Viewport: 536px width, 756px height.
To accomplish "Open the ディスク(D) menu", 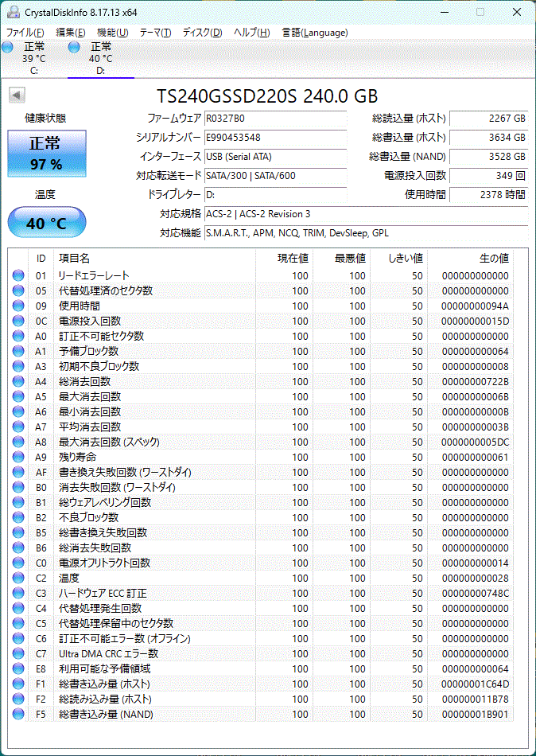I will tap(203, 33).
